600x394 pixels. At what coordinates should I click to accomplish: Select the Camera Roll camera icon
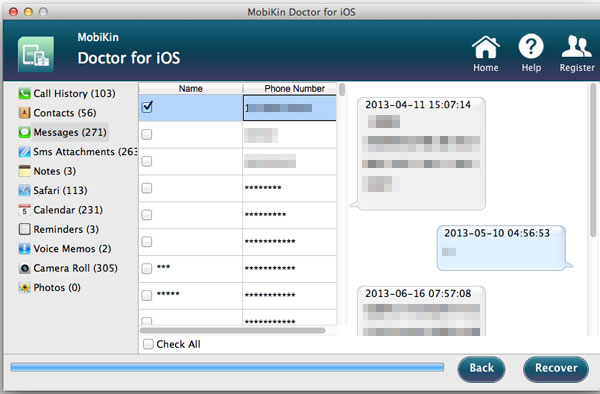click(24, 268)
